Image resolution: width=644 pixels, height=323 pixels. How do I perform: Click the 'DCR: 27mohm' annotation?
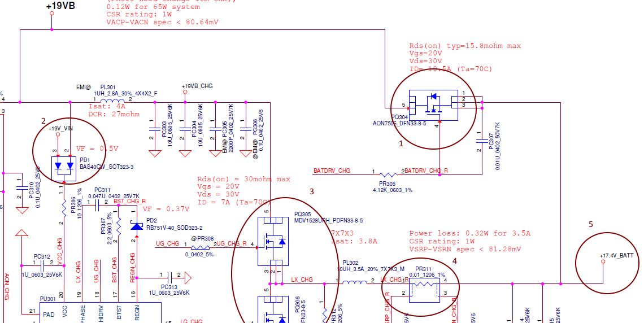click(114, 114)
